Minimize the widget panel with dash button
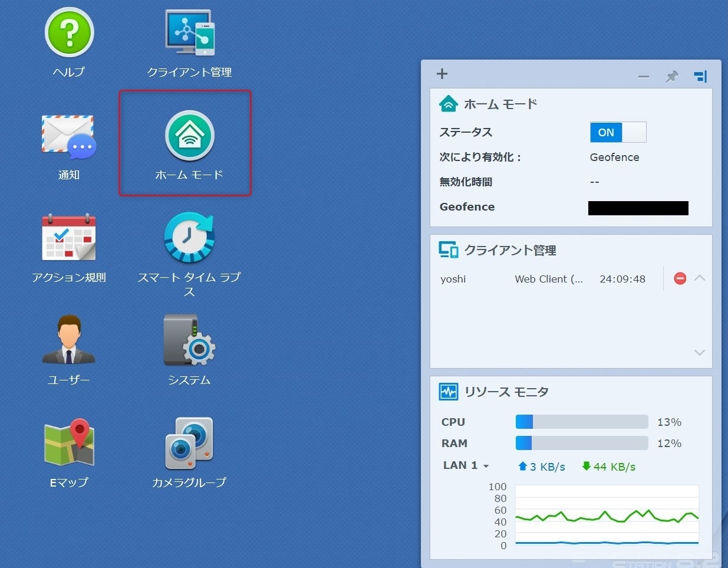Image resolution: width=728 pixels, height=568 pixels. pos(644,77)
